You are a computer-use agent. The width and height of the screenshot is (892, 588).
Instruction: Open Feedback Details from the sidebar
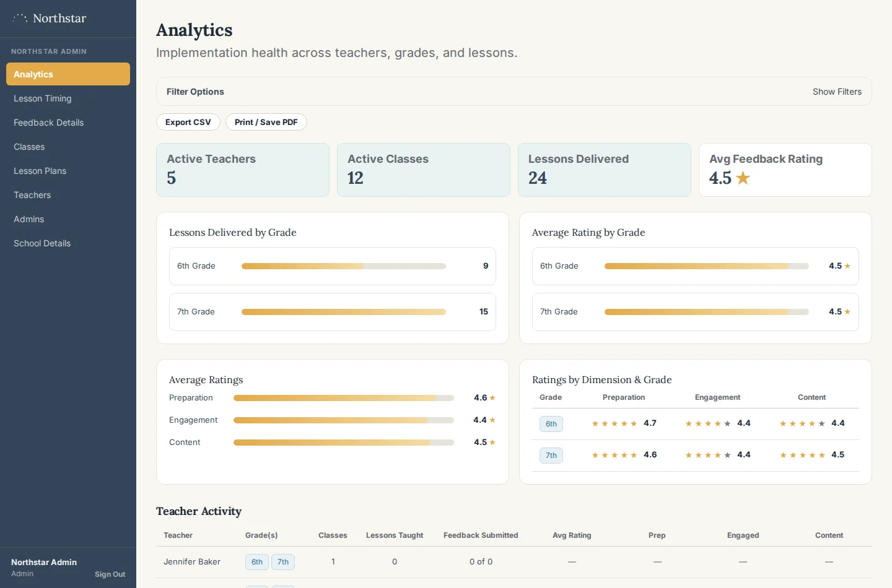click(68, 123)
